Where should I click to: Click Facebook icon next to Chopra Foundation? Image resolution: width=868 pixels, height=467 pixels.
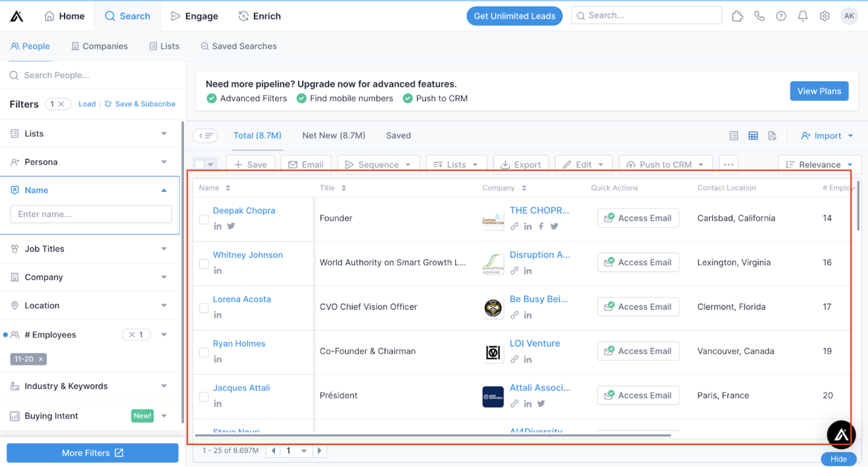[x=540, y=226]
